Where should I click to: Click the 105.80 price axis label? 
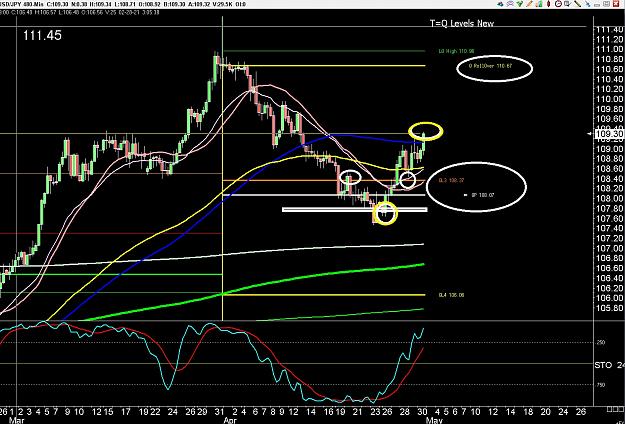[610, 308]
